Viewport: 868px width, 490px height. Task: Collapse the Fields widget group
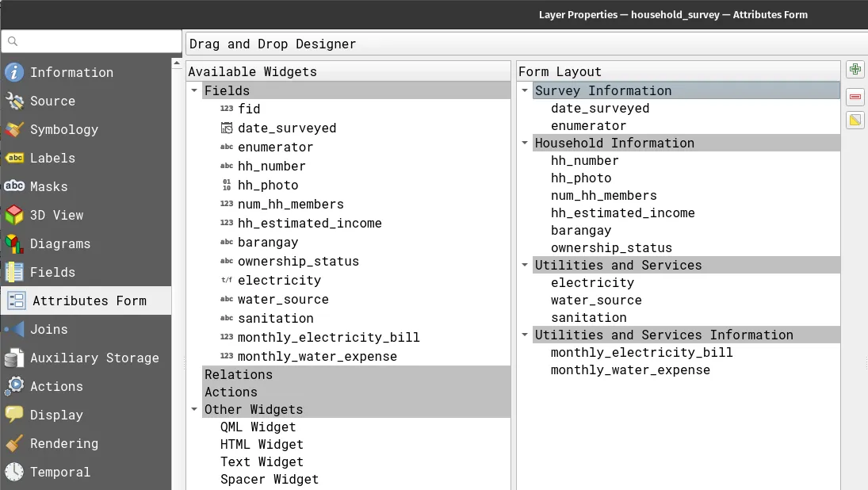click(x=194, y=90)
